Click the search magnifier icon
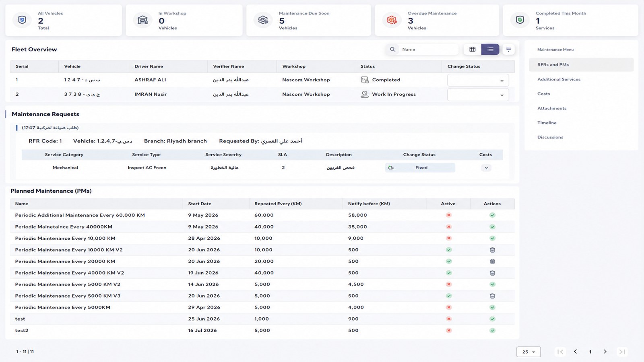 (392, 49)
